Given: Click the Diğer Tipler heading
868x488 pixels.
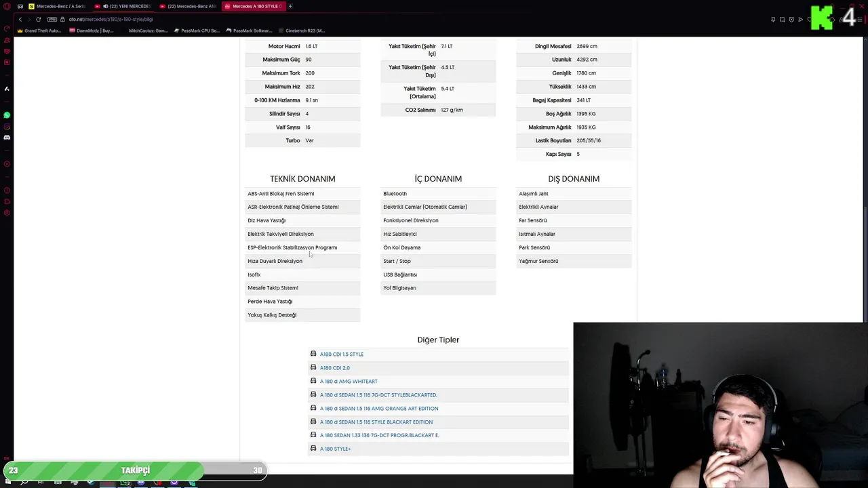Looking at the screenshot, I should 438,340.
